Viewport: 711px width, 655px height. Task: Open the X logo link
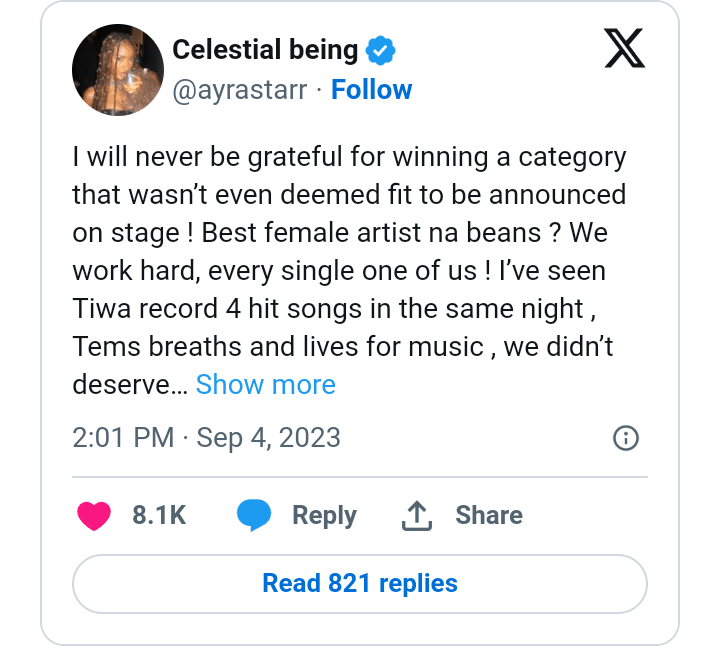624,48
